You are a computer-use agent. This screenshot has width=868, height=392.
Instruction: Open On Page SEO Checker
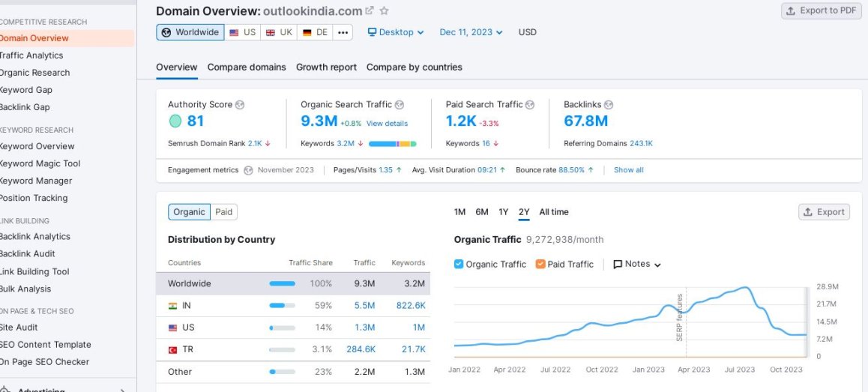(44, 361)
